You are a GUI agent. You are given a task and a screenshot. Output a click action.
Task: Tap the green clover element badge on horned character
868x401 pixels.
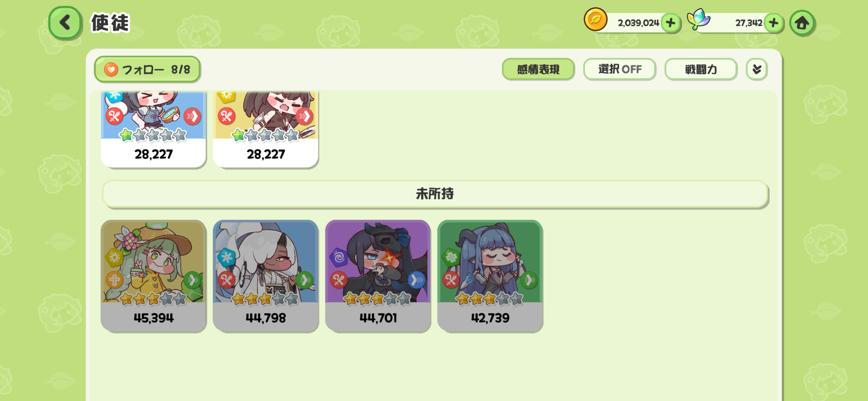point(451,257)
